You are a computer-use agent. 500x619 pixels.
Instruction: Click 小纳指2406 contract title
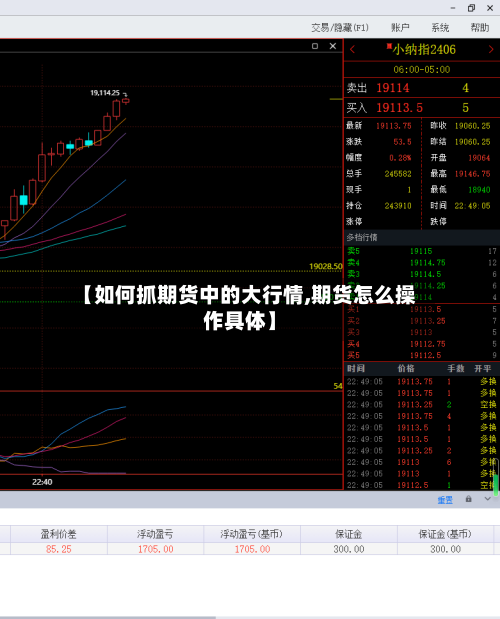424,50
